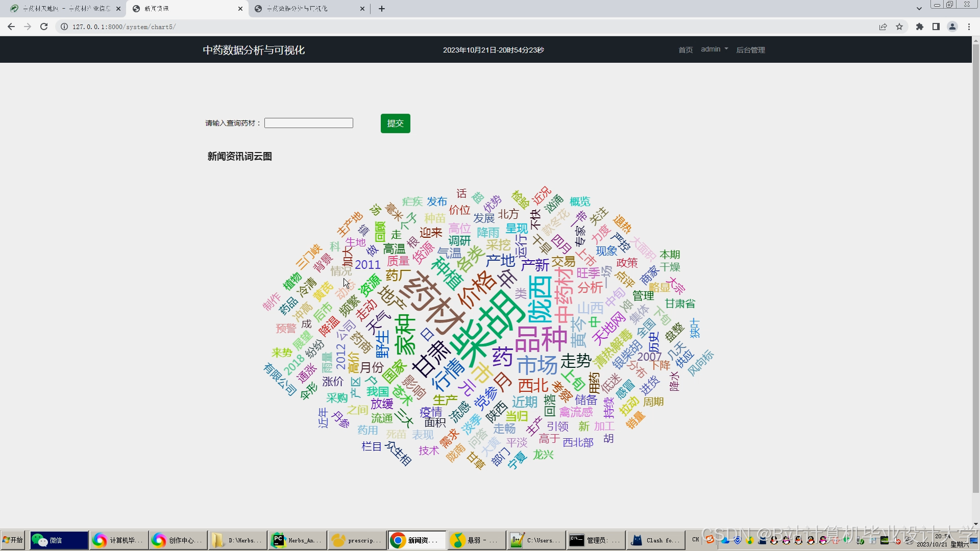
Task: Go to 首页 in navbar
Action: [x=685, y=50]
